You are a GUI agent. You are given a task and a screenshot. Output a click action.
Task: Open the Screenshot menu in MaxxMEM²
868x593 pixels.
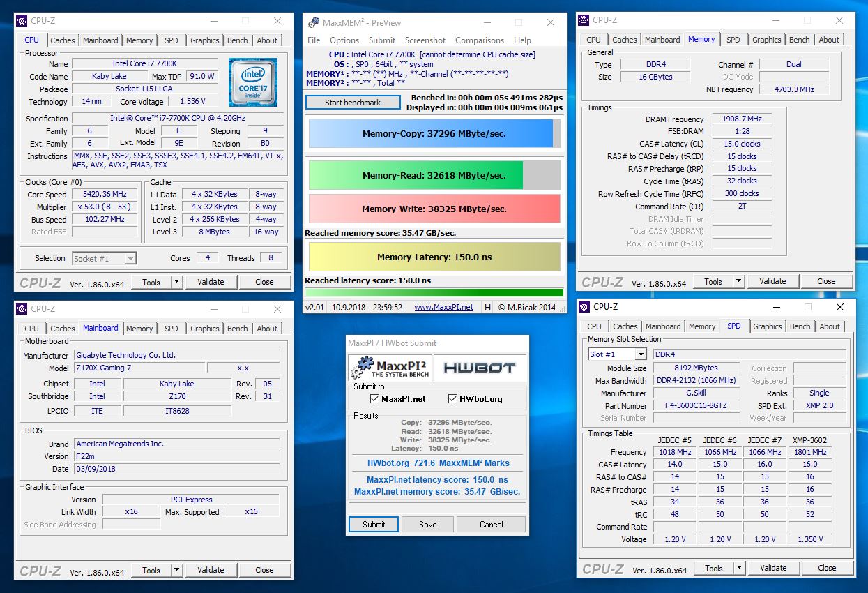425,40
